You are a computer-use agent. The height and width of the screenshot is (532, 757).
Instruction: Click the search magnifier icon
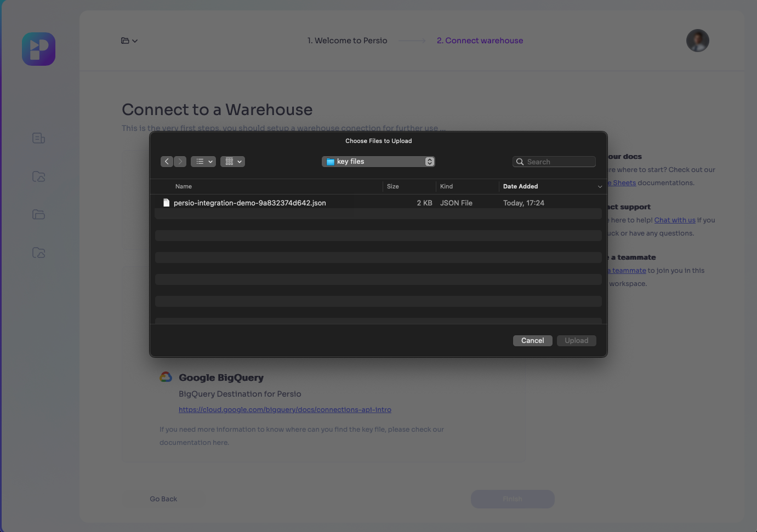point(520,162)
